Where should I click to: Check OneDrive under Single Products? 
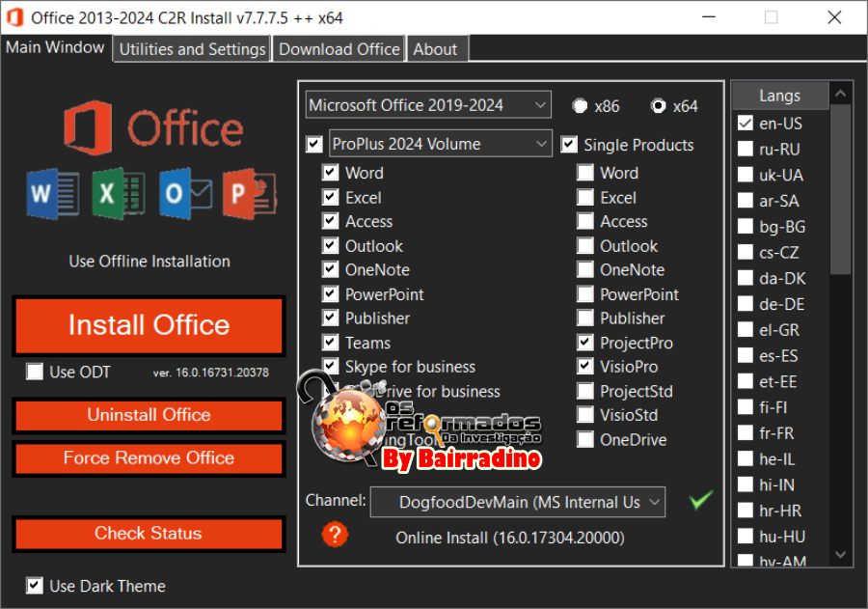click(x=585, y=439)
